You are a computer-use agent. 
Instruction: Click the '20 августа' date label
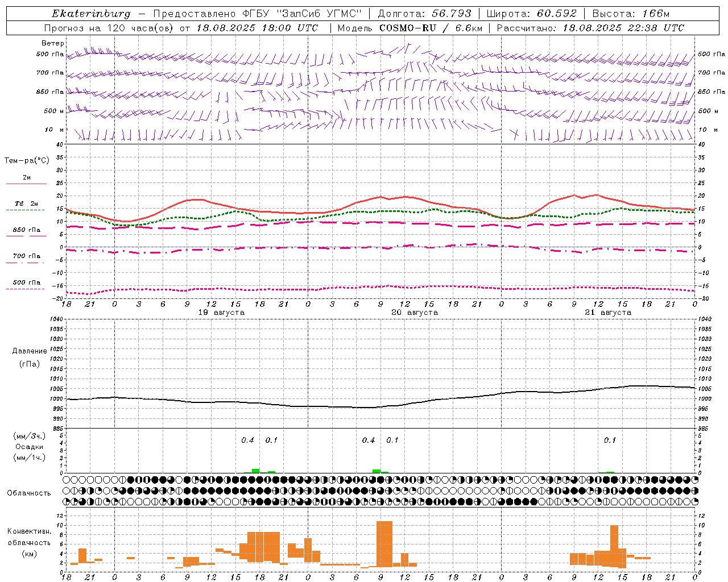coord(415,313)
